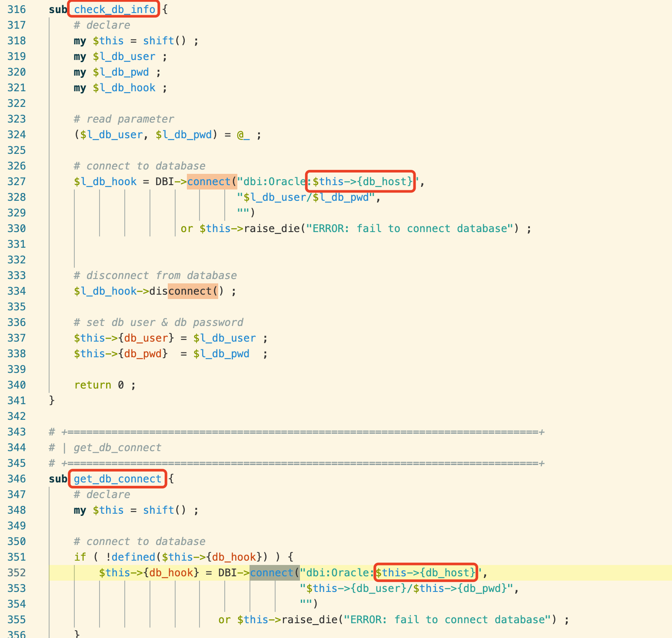672x638 pixels.
Task: Click variable $l_db_user on line 319
Action: click(124, 56)
